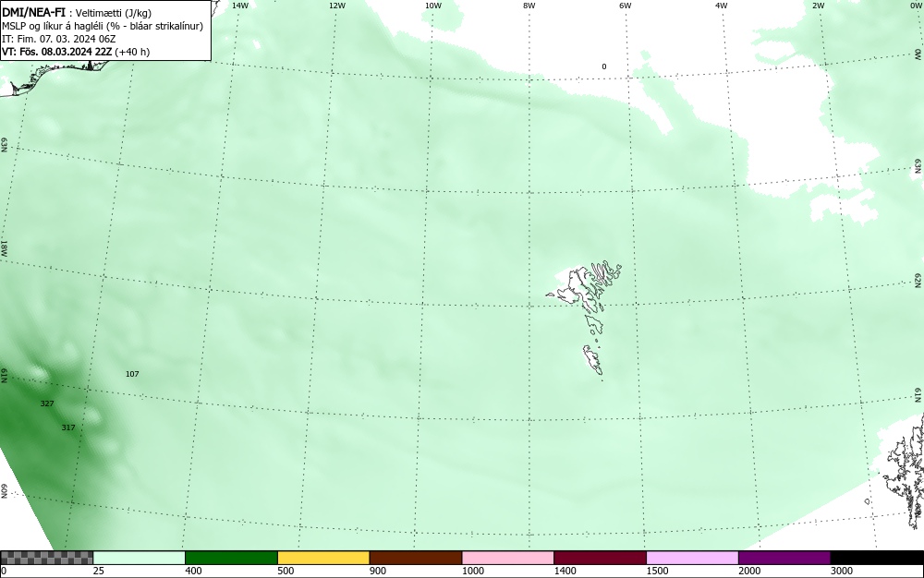This screenshot has width=924, height=578.
Task: Click the legend scale label 25
Action: [x=99, y=571]
